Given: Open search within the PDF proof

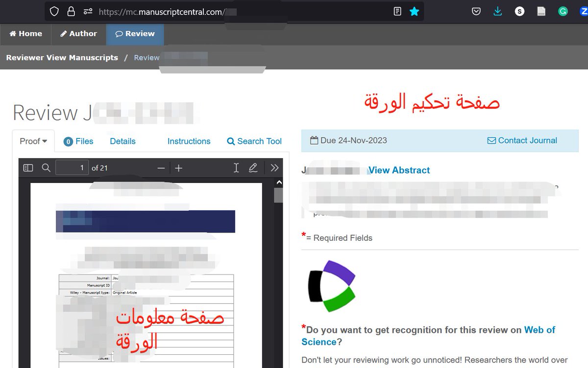Looking at the screenshot, I should pyautogui.click(x=46, y=167).
